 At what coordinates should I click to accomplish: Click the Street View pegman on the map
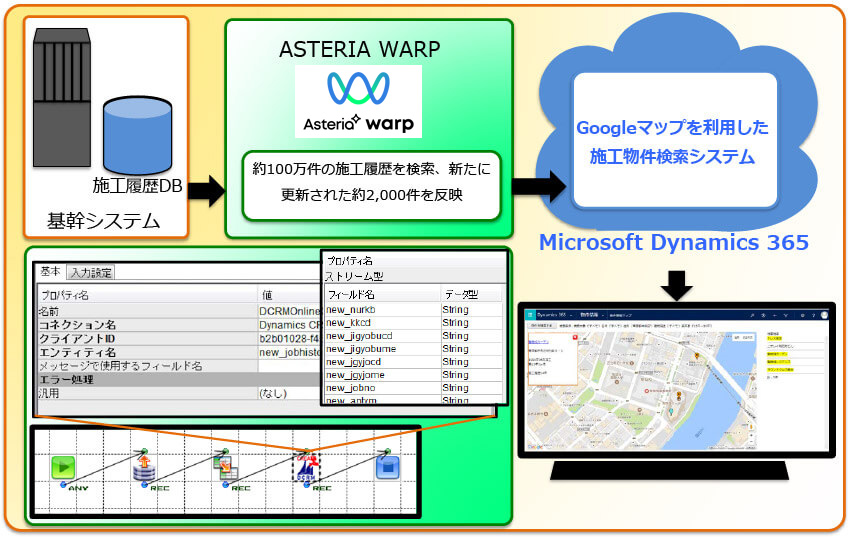(x=751, y=426)
